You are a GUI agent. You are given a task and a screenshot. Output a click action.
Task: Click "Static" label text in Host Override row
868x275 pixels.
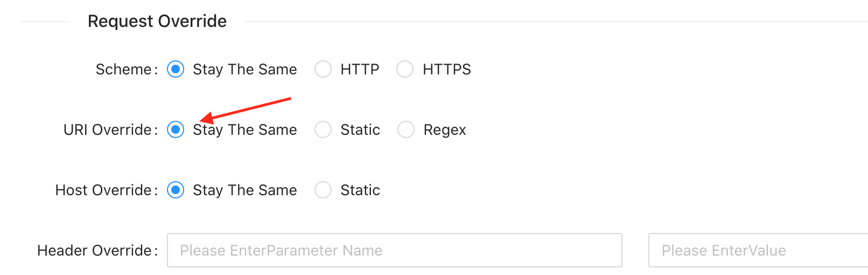click(x=360, y=190)
